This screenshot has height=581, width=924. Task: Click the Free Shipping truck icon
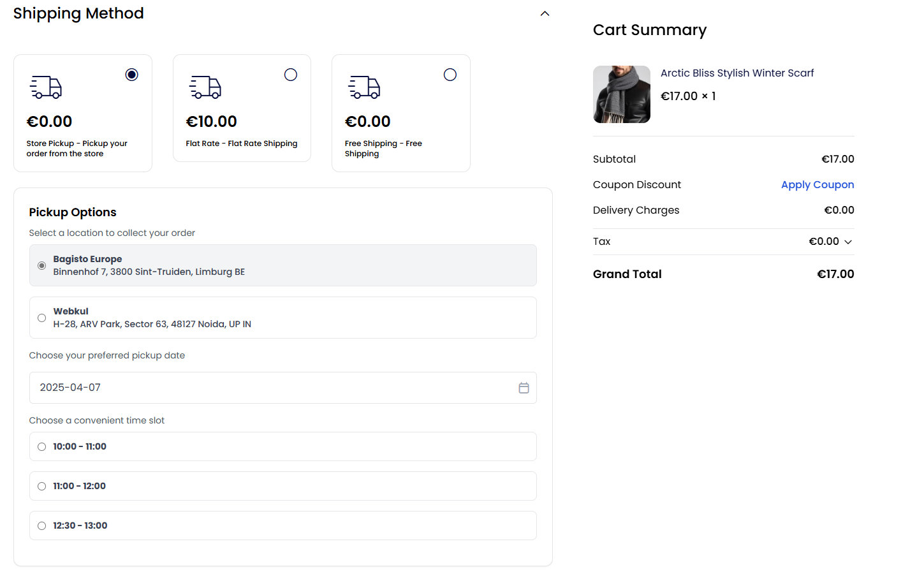click(364, 87)
